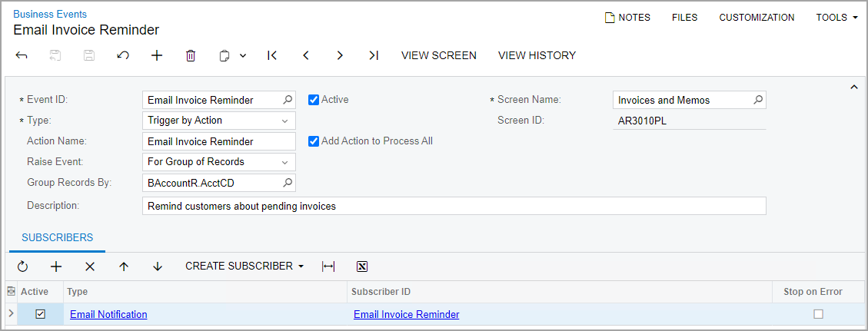The width and height of the screenshot is (868, 331).
Task: Open the Tools menu
Action: (836, 18)
